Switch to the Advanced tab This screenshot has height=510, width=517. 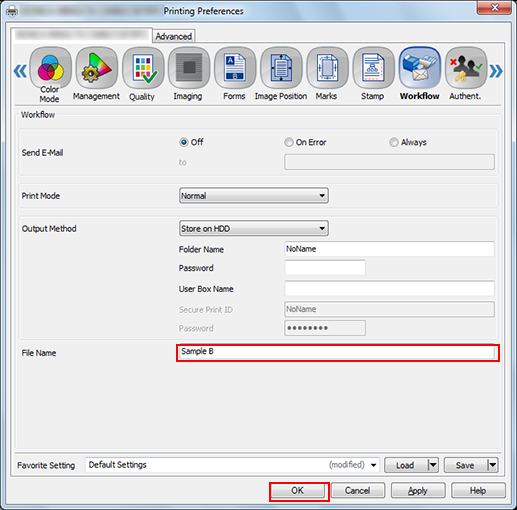pos(174,36)
